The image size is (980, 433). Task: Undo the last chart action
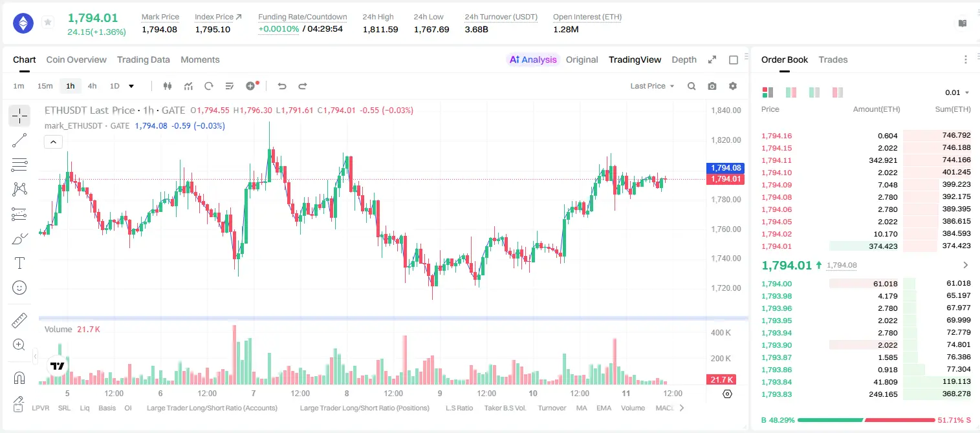coord(281,86)
